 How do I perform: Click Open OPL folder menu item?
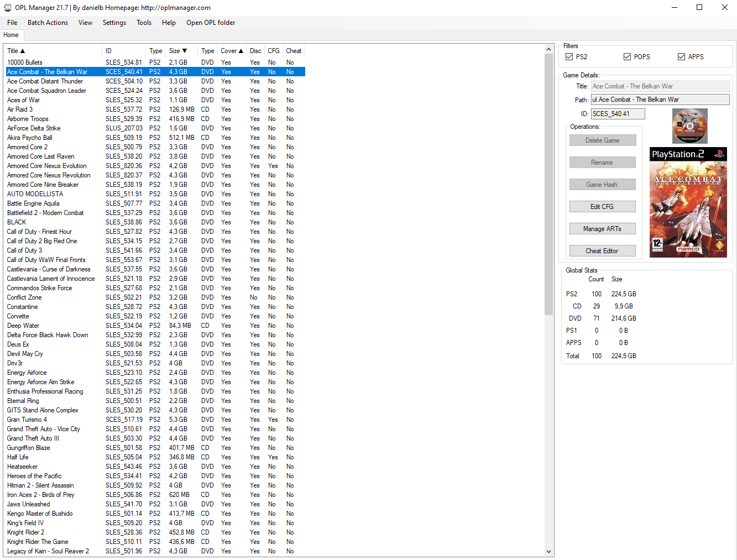(211, 23)
